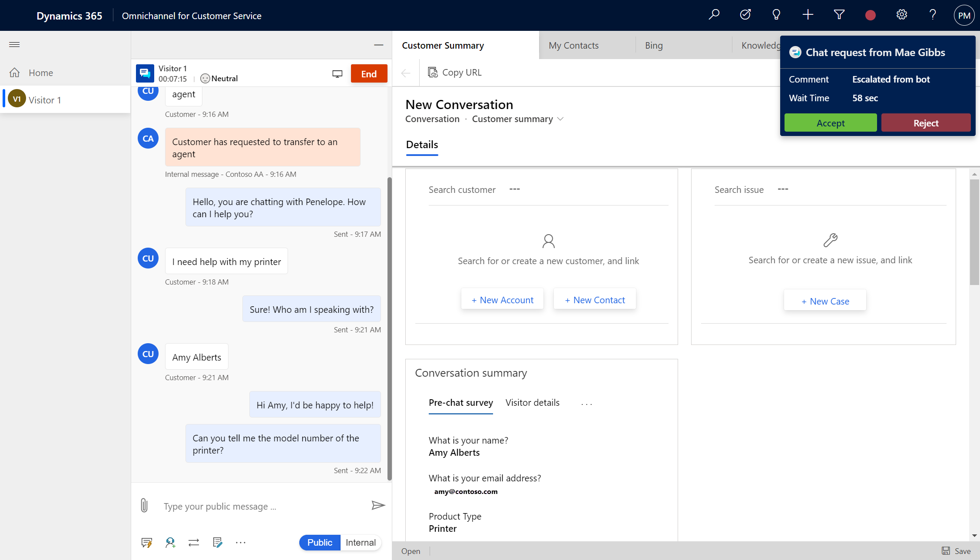Click the new item plus icon
980x560 pixels.
[x=808, y=15]
